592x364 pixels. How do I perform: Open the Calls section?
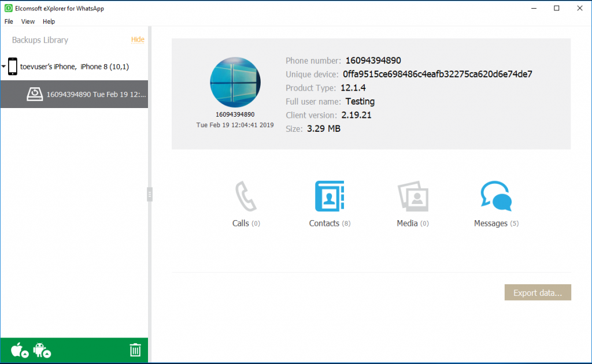click(246, 202)
